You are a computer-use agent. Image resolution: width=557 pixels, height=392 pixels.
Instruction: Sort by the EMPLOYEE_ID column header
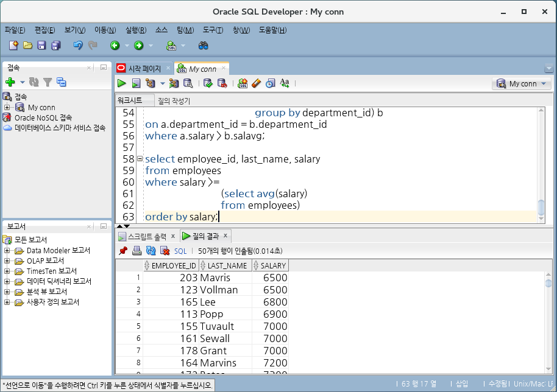171,266
